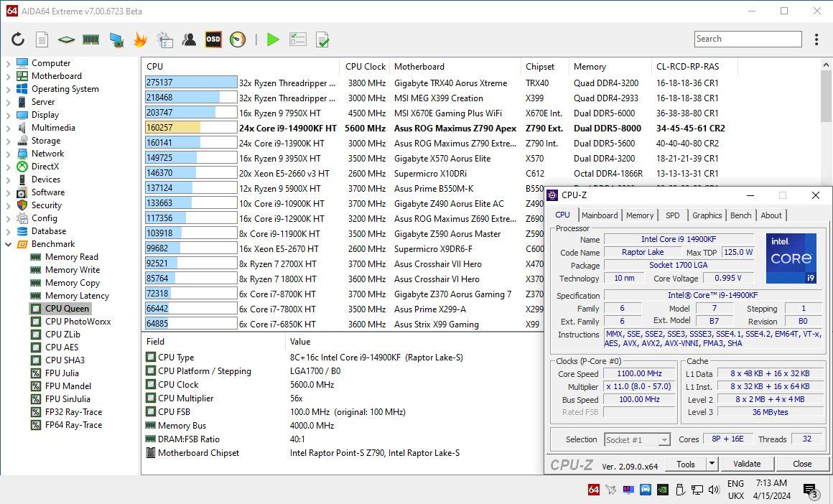Viewport: 833px width, 504px height.
Task: Open the CPU-Z Socket selection dropdown
Action: (637, 439)
